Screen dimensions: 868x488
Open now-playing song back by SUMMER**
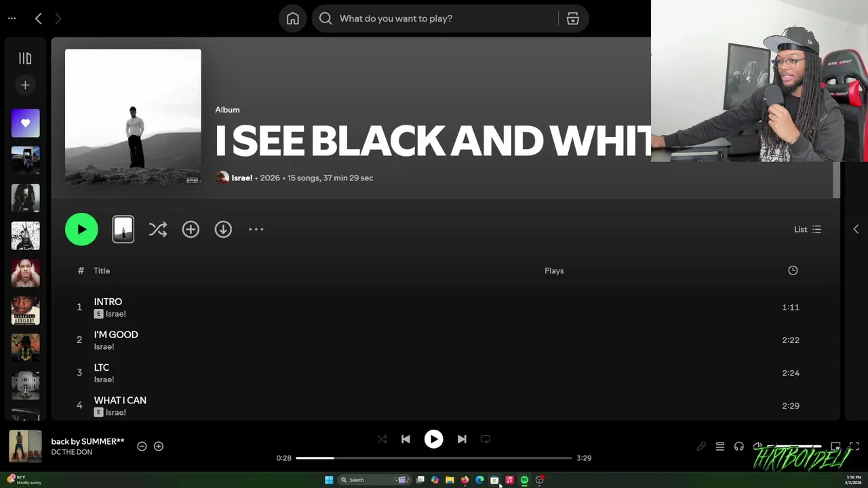(x=87, y=441)
